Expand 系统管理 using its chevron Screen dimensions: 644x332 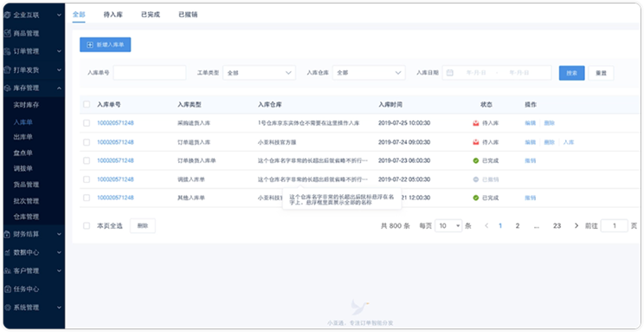tap(59, 308)
